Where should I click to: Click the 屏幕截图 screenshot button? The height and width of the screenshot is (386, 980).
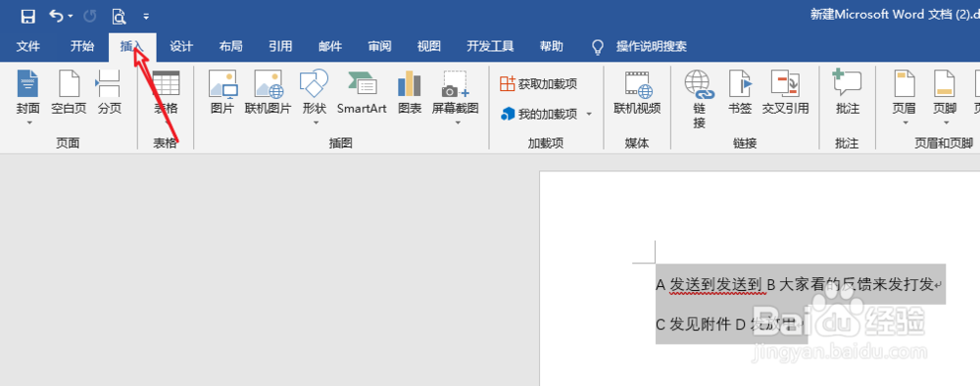click(456, 92)
